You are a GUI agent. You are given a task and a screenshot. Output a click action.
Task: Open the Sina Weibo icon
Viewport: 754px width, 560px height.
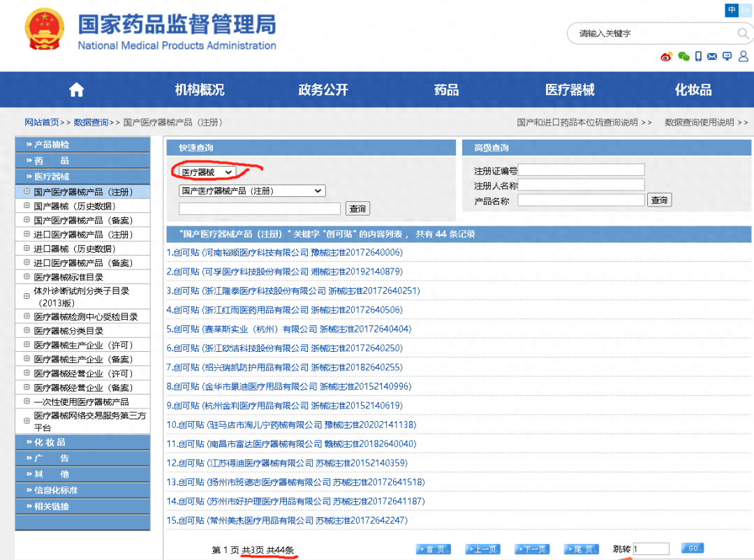point(665,56)
